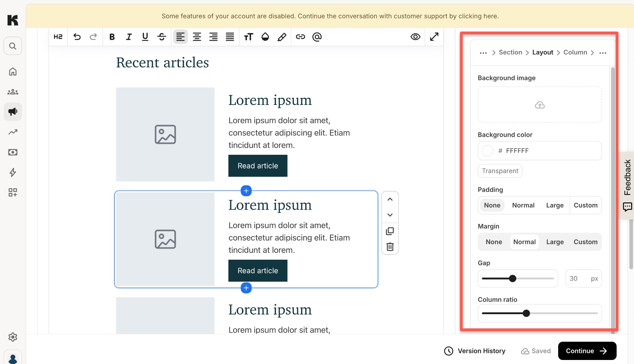
Task: Click the Kit logo icon
Action: 13,20
